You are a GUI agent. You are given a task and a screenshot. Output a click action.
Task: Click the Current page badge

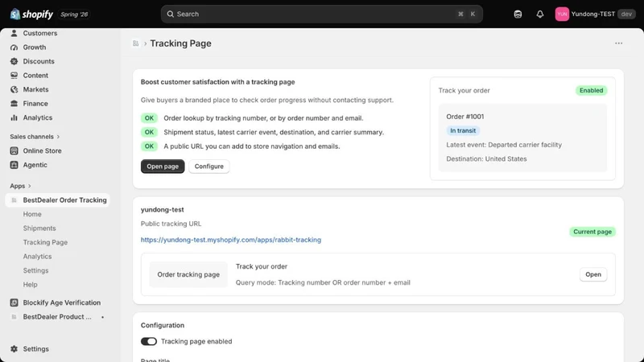[x=592, y=232]
